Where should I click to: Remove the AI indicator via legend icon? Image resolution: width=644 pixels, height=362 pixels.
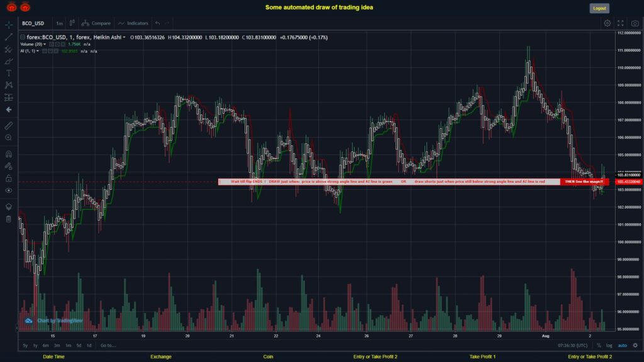pyautogui.click(x=56, y=52)
